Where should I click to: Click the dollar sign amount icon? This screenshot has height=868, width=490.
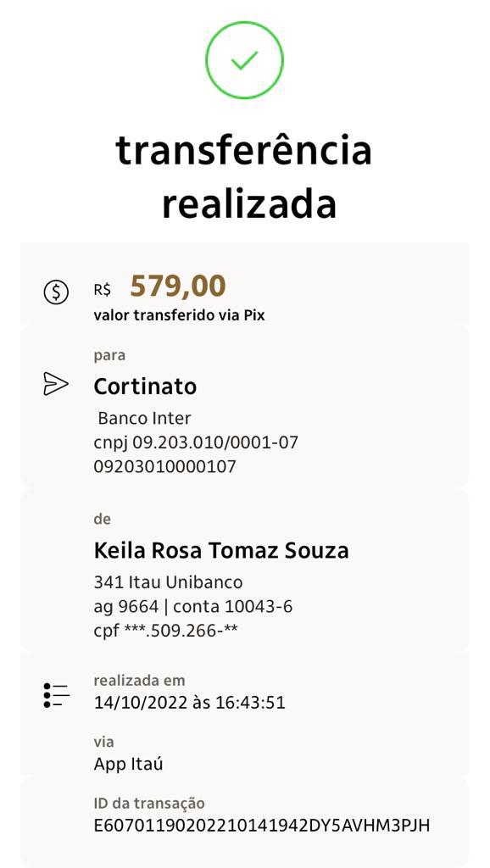click(56, 292)
